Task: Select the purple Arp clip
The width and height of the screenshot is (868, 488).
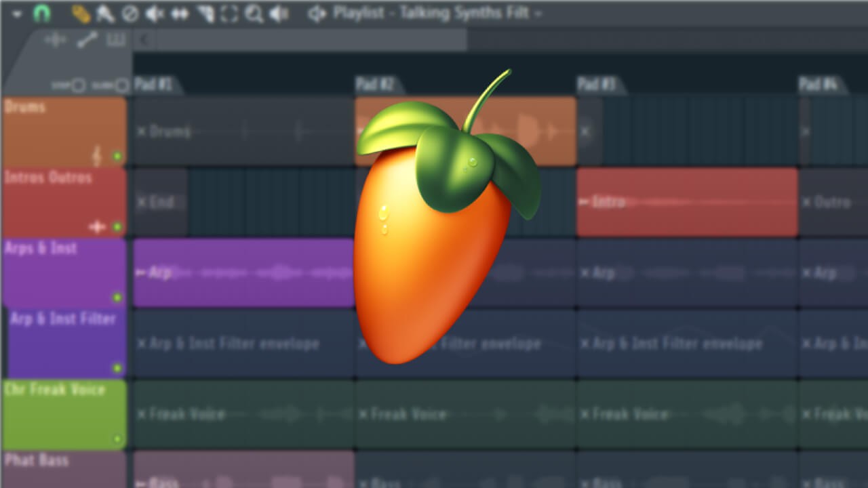Action: pyautogui.click(x=244, y=272)
